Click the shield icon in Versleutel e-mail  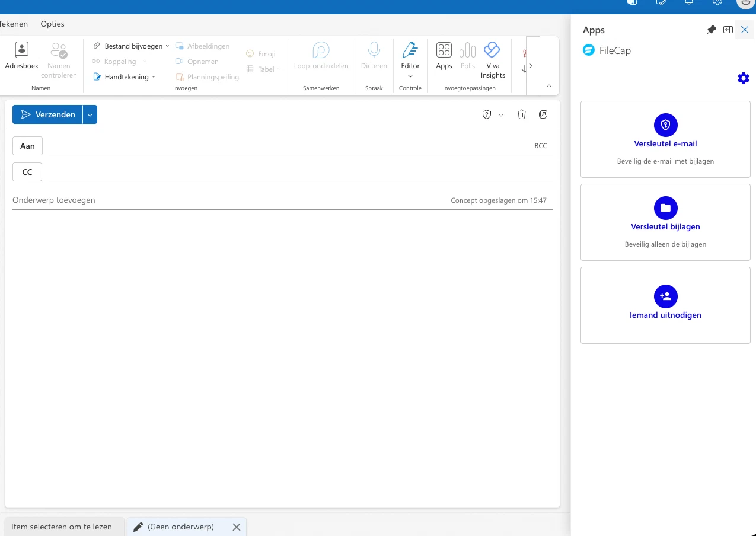665,125
